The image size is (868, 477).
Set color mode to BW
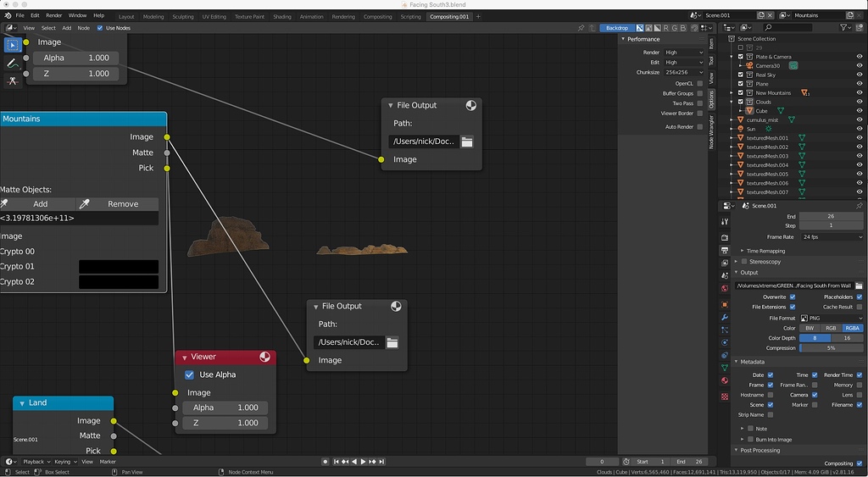tap(810, 328)
